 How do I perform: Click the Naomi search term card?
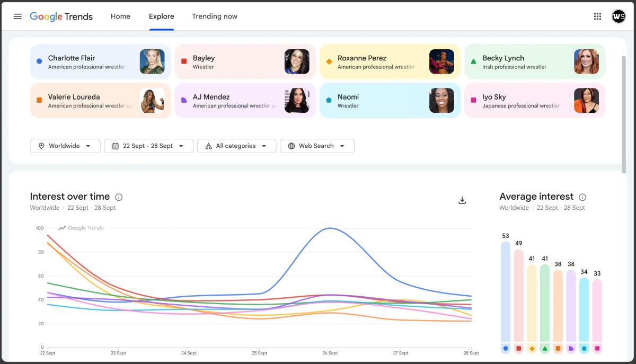390,100
